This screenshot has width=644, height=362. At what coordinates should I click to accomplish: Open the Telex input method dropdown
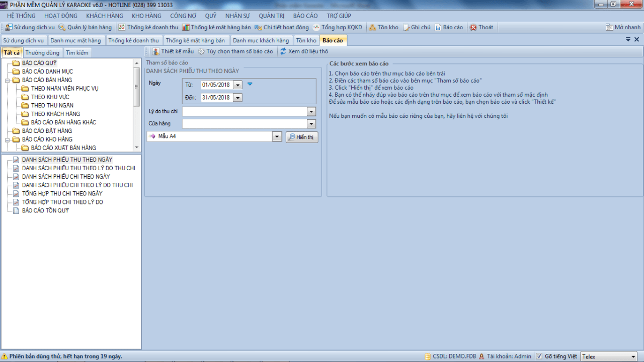633,356
